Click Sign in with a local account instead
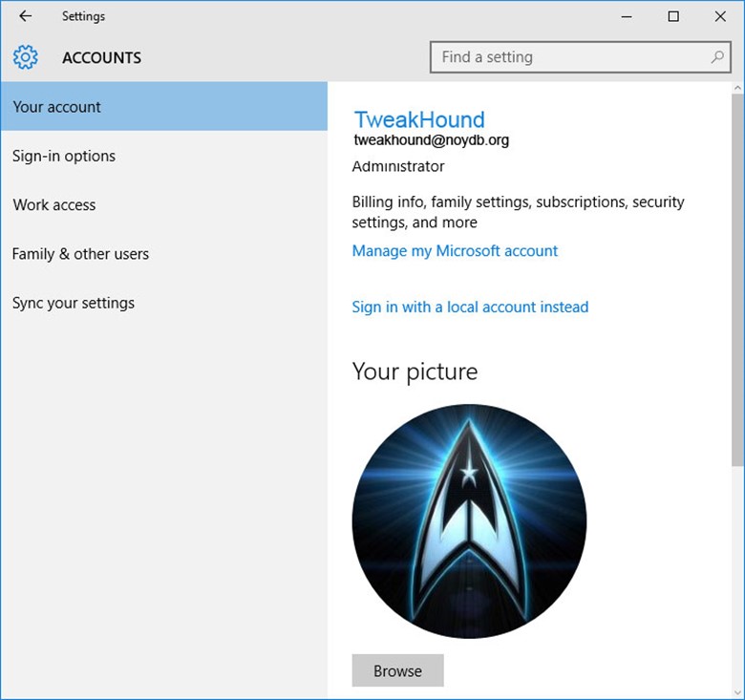The height and width of the screenshot is (700, 745). pyautogui.click(x=470, y=307)
